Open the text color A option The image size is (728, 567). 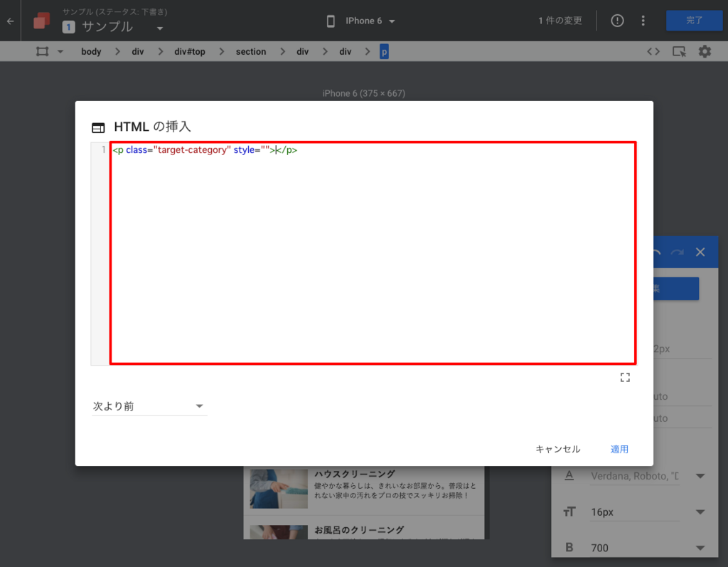pos(569,475)
